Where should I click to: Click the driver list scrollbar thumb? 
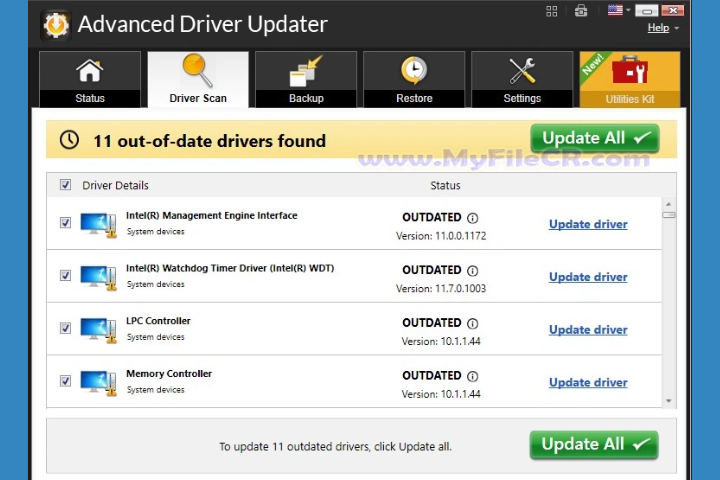tap(669, 215)
